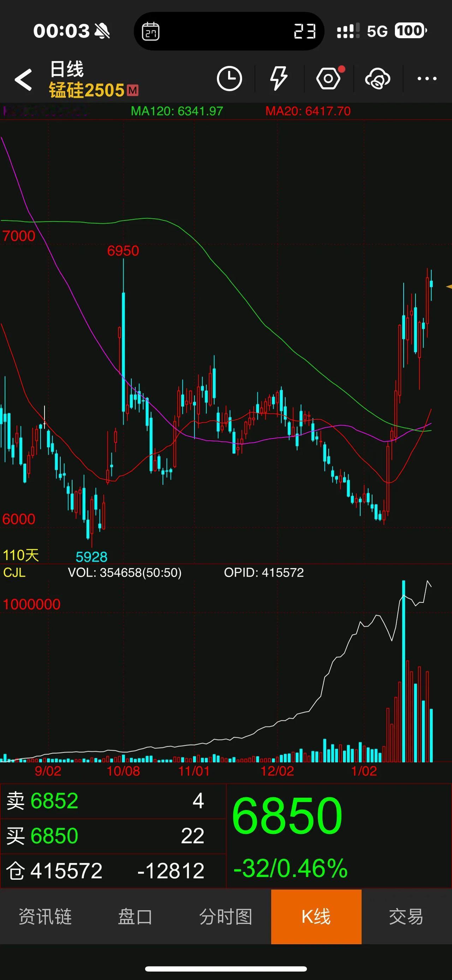Image resolution: width=452 pixels, height=980 pixels.
Task: Tap the sell volume 4
Action: click(198, 801)
